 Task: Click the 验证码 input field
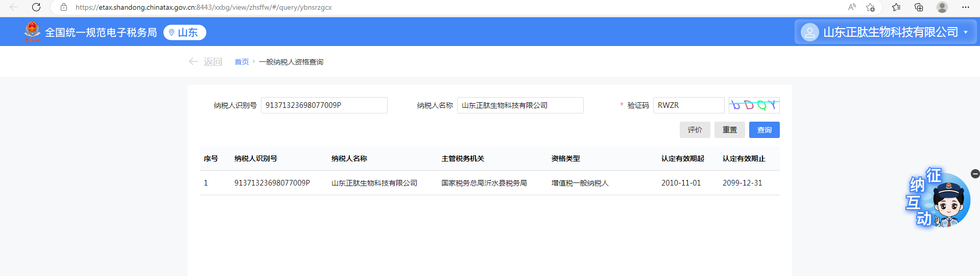tap(688, 105)
